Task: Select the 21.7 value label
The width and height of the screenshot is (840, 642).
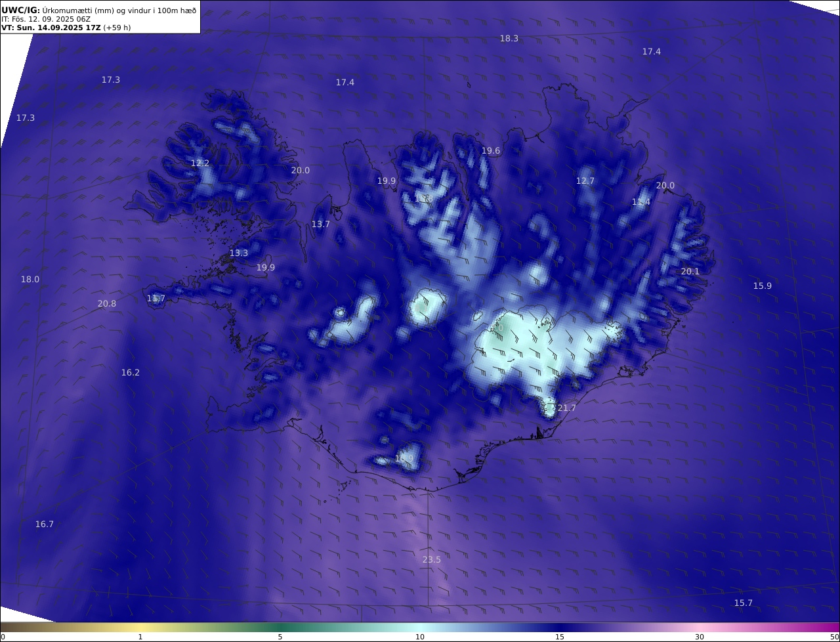Action: [566, 408]
